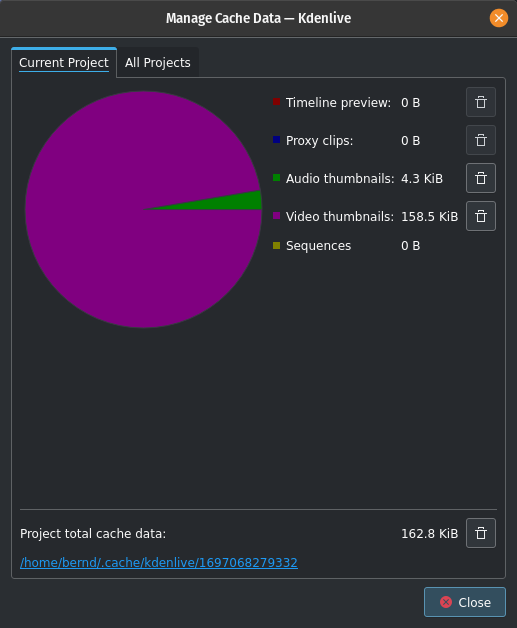Click the 'Timeline preview:' label
The width and height of the screenshot is (517, 628).
(x=338, y=103)
